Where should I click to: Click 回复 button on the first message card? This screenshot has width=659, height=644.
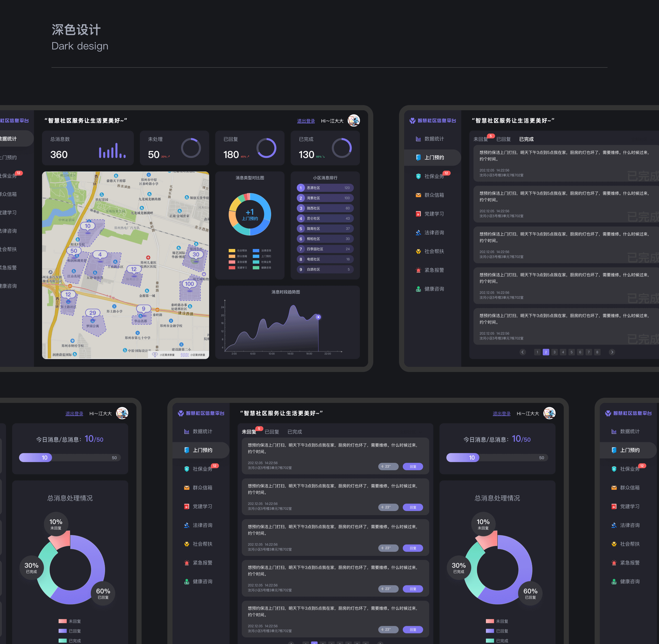(413, 467)
